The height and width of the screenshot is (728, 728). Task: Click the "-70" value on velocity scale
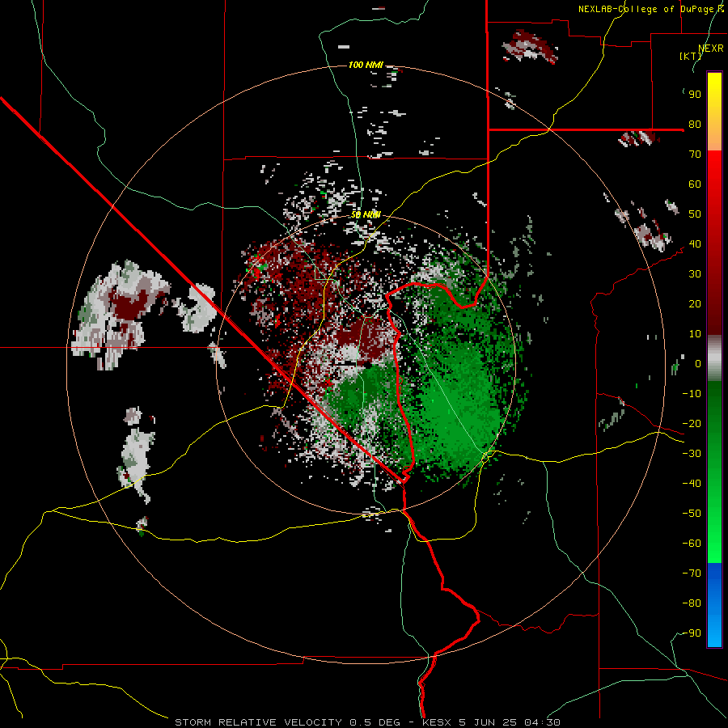[x=692, y=574]
